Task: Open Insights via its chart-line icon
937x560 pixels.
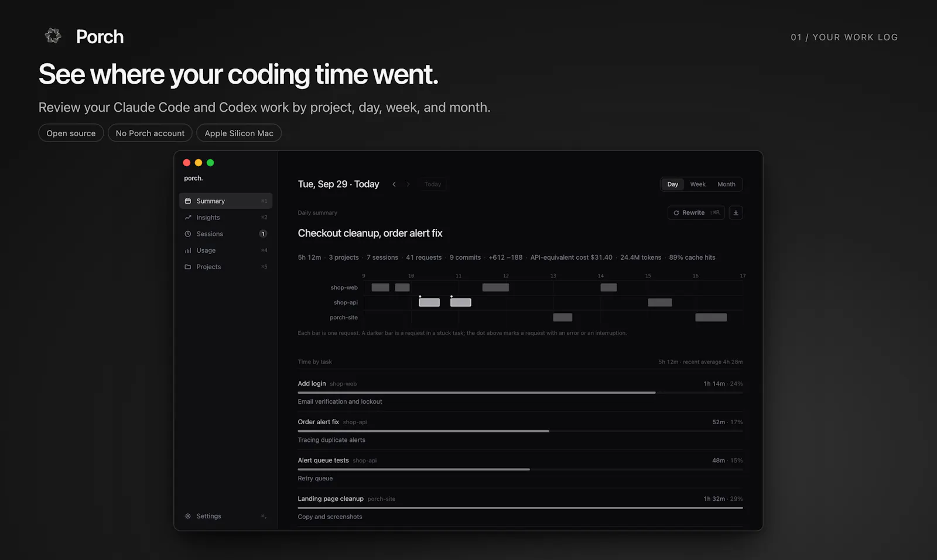Action: [x=188, y=217]
